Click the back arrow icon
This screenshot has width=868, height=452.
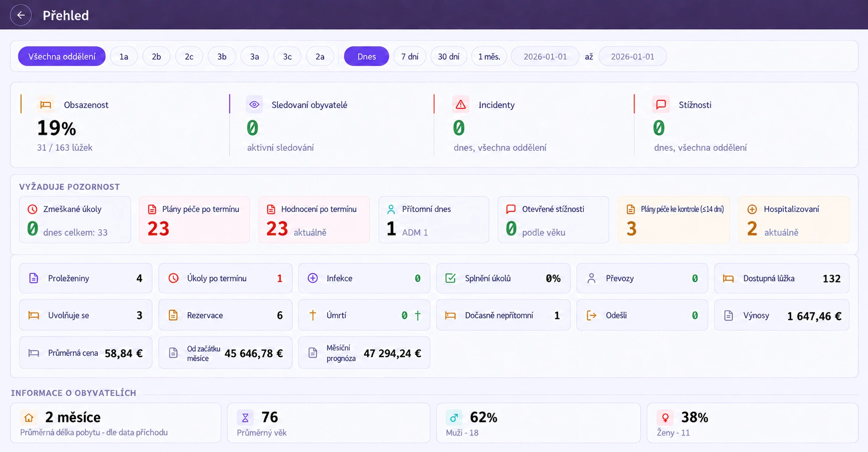[x=21, y=15]
